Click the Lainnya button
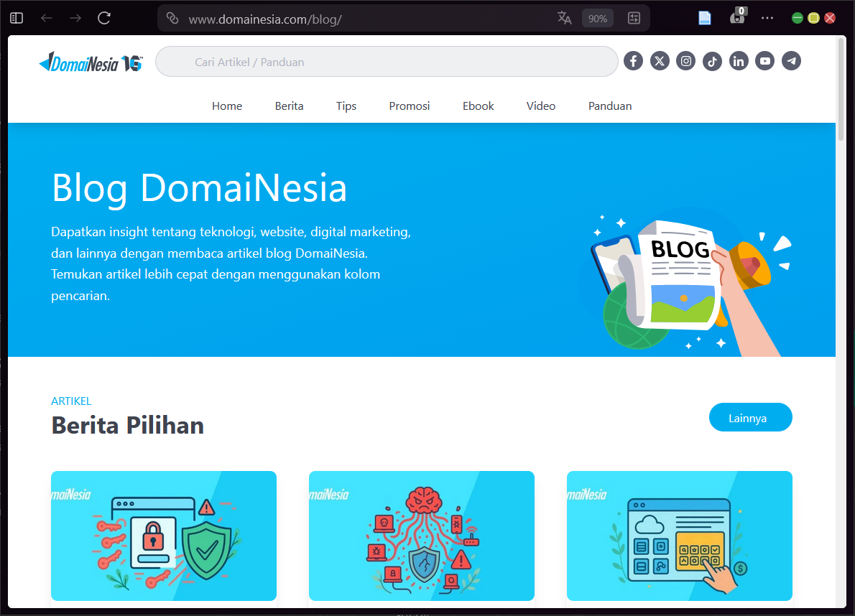The height and width of the screenshot is (616, 855). 750,417
